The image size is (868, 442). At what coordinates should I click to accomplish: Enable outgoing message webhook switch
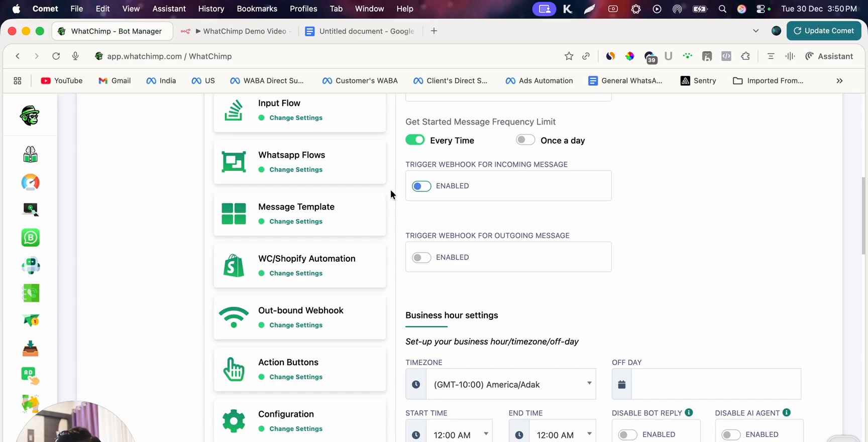(421, 258)
